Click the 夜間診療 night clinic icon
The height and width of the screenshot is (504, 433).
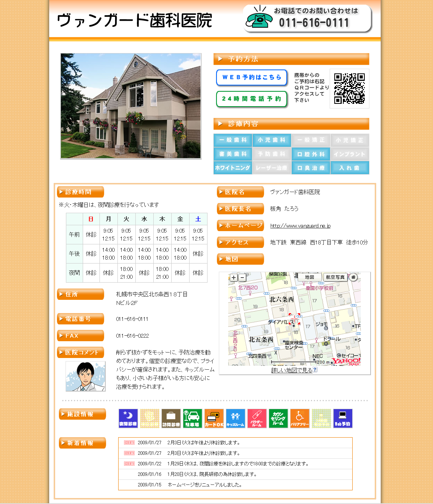pos(128,419)
